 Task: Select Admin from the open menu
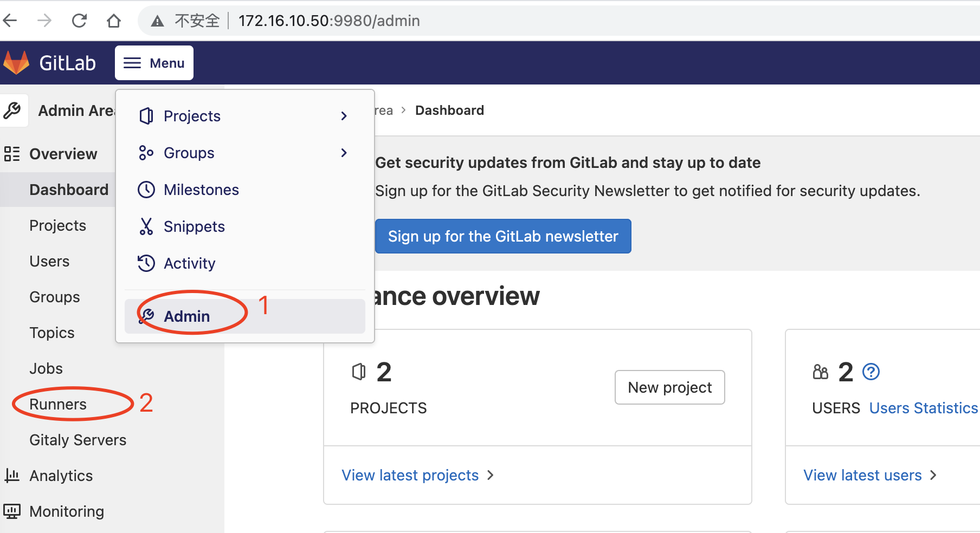(186, 316)
